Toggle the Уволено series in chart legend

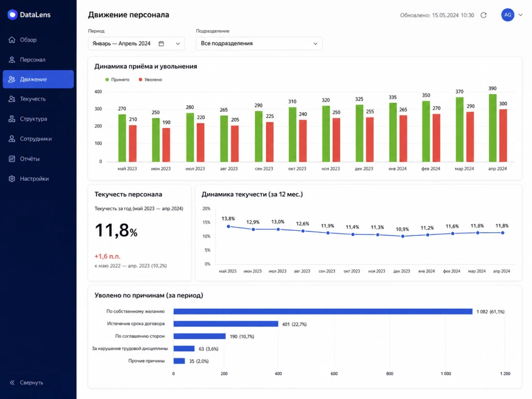[150, 79]
